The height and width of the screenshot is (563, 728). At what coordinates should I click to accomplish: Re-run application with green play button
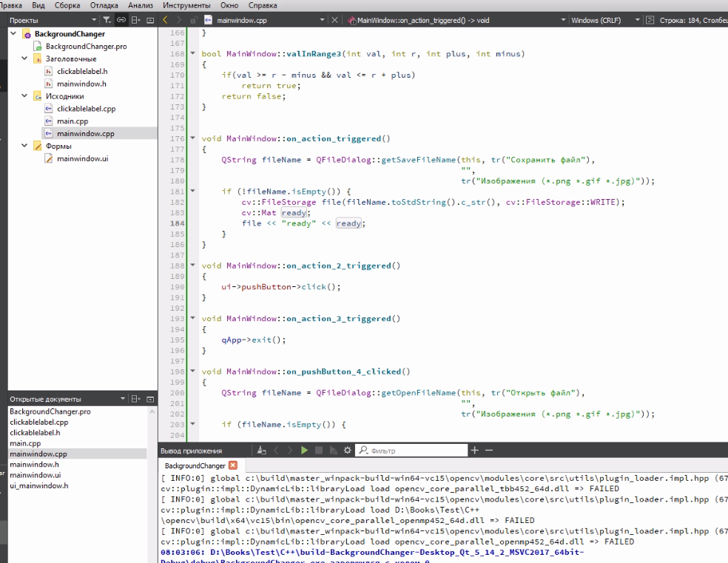click(304, 451)
